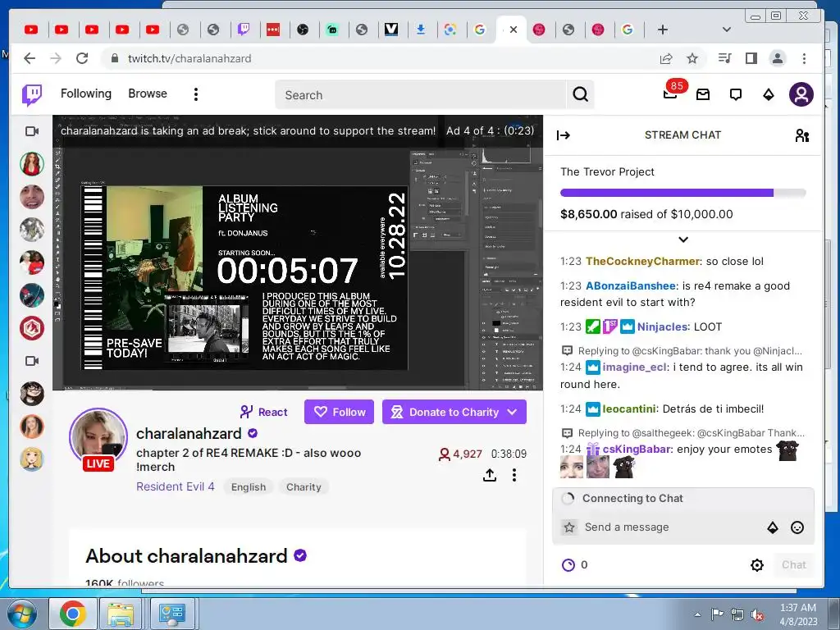This screenshot has width=840, height=630.
Task: Open Chrome from the taskbar
Action: pyautogui.click(x=73, y=614)
